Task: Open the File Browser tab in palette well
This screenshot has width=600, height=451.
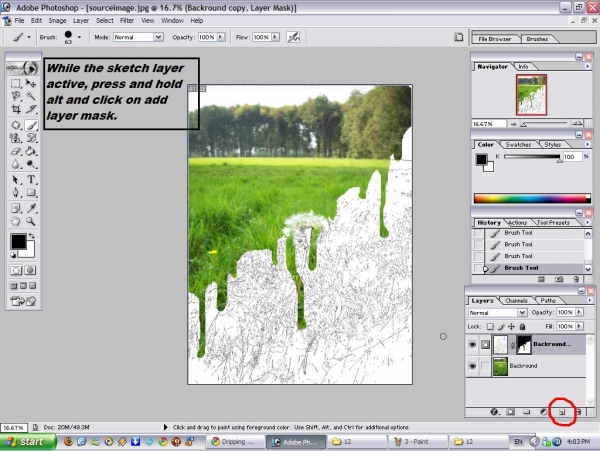Action: coord(495,39)
